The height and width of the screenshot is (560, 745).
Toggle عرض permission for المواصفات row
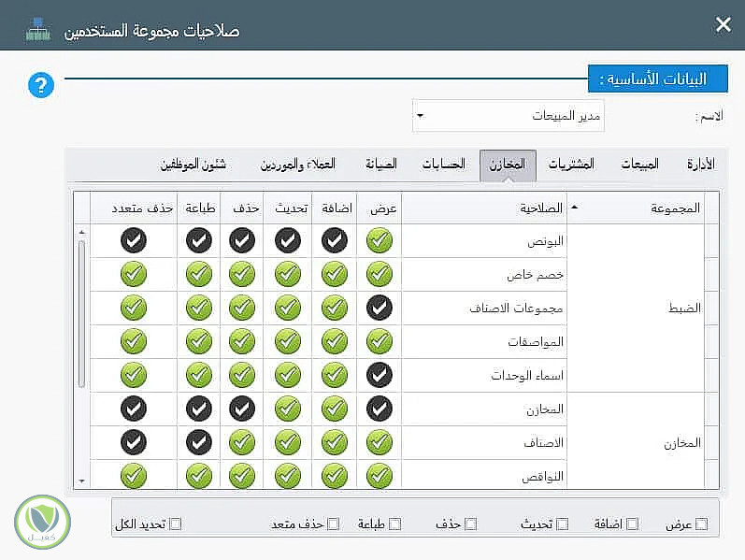point(380,341)
